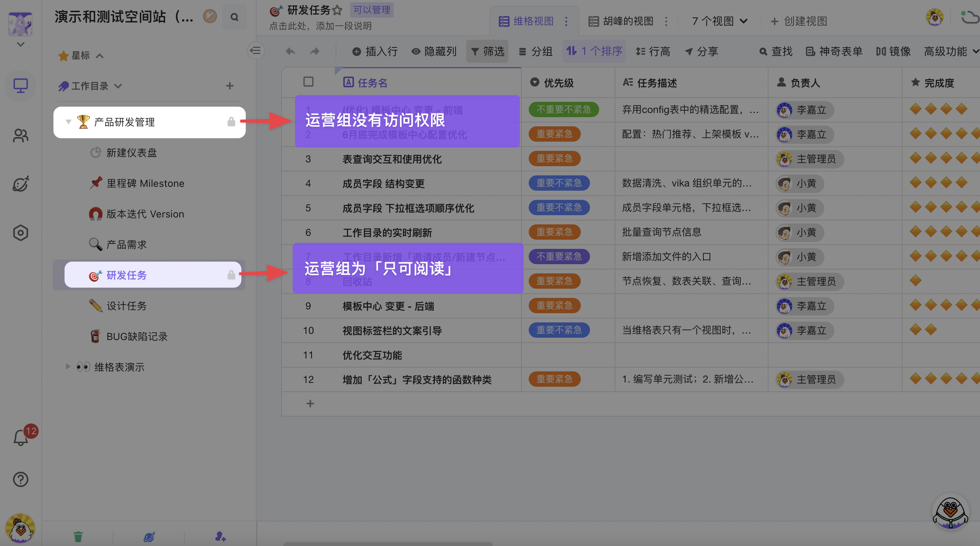The width and height of the screenshot is (980, 546).
Task: Star the 研发任务 datasheet title
Action: click(x=338, y=10)
